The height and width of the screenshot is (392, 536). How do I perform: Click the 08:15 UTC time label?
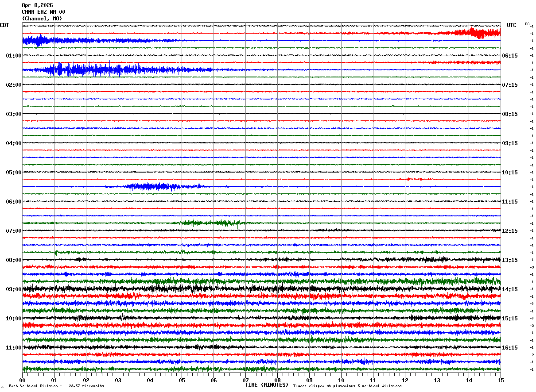pos(510,114)
